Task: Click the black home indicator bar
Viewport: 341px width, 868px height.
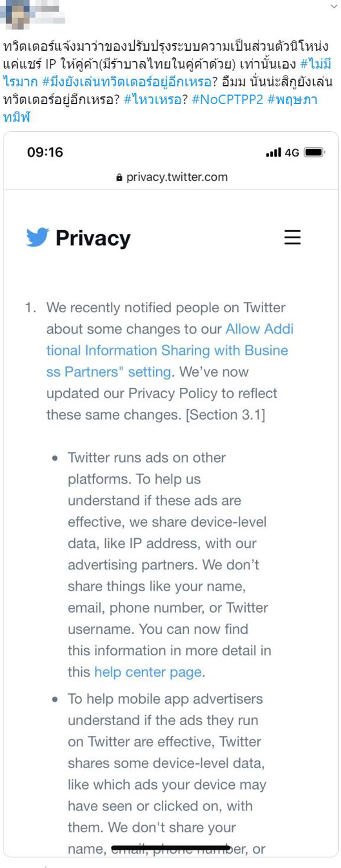Action: click(x=170, y=848)
